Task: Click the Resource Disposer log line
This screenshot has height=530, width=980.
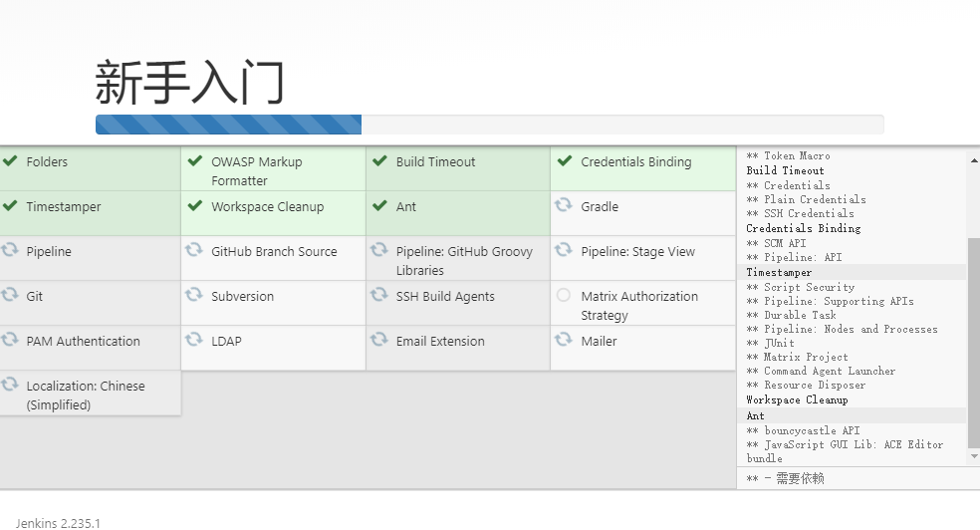Action: click(807, 385)
